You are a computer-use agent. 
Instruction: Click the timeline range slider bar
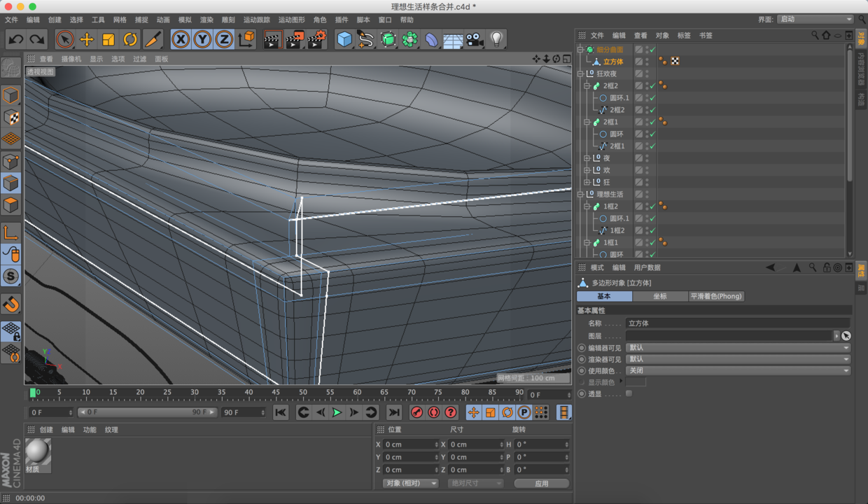(x=147, y=412)
